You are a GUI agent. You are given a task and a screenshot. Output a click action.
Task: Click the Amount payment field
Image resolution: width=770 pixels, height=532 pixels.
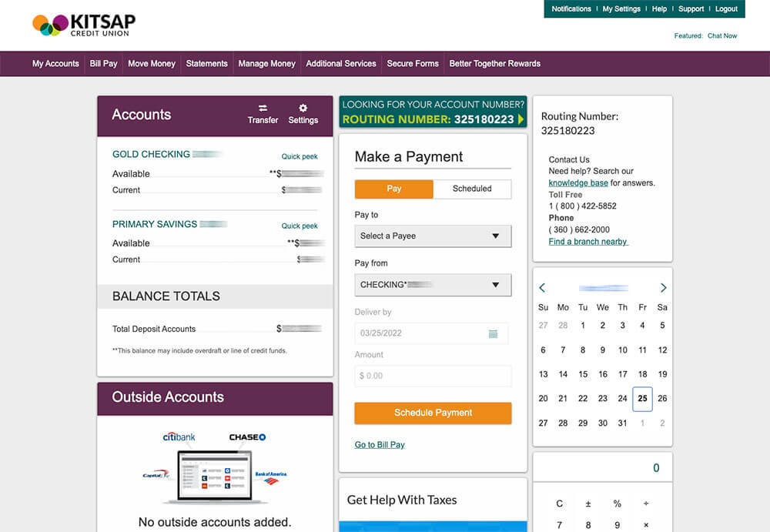[x=432, y=376]
